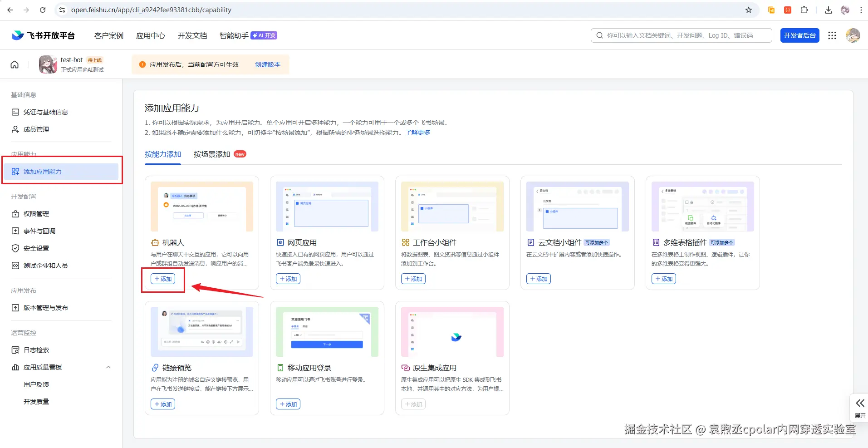Open the nine-dot app grid icon
868x448 pixels.
pyautogui.click(x=832, y=35)
